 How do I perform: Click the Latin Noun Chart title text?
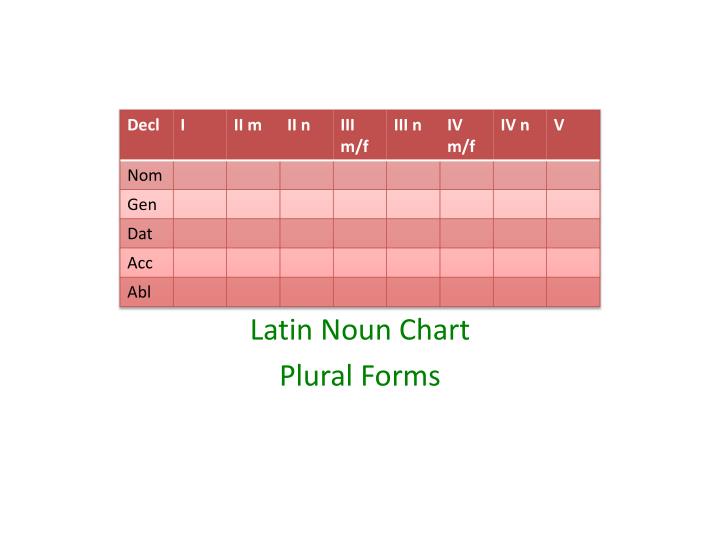point(360,330)
